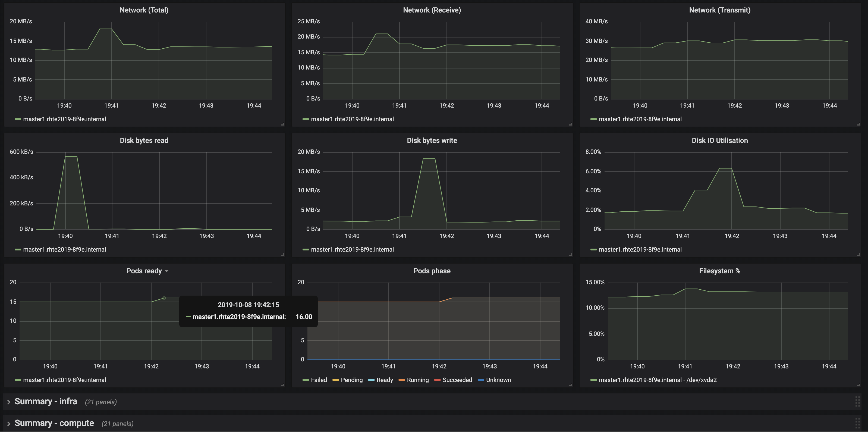Image resolution: width=868 pixels, height=432 pixels.
Task: Click resize corner of Disk bytes read panel
Action: pos(283,255)
